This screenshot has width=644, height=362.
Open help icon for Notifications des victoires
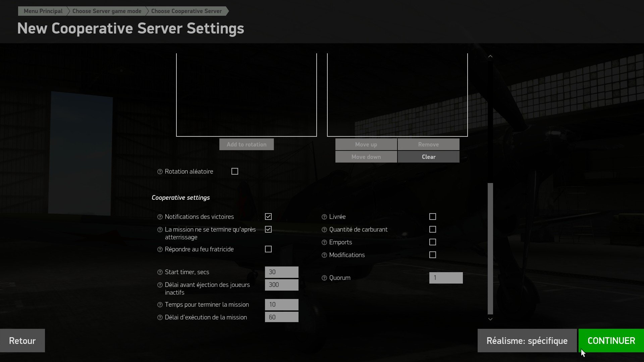point(160,217)
